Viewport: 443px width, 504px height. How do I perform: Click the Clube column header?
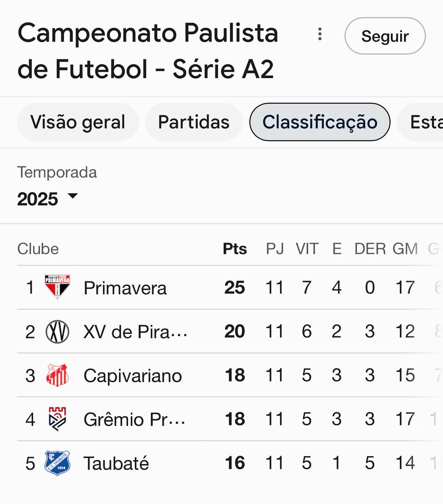[38, 249]
